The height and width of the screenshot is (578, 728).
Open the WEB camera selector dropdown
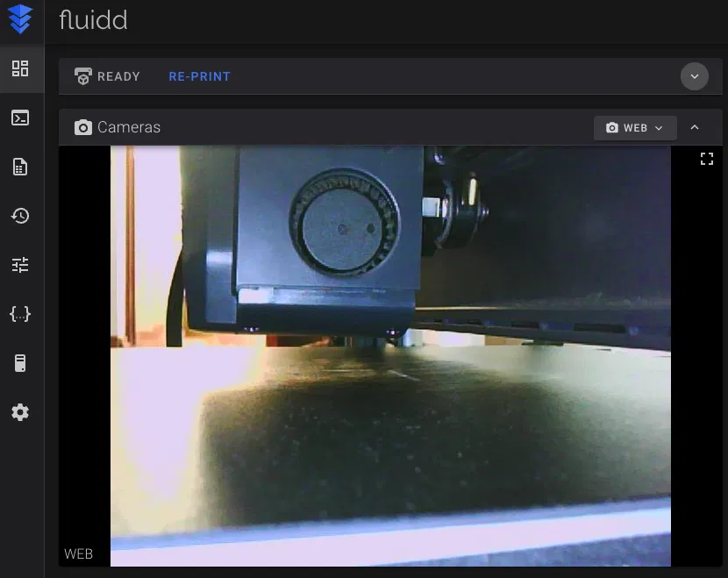click(x=635, y=128)
